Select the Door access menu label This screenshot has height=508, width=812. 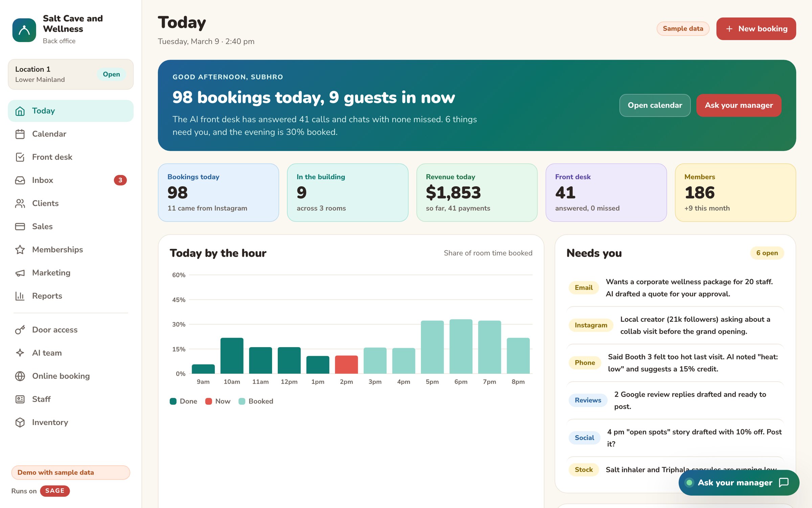pyautogui.click(x=55, y=330)
